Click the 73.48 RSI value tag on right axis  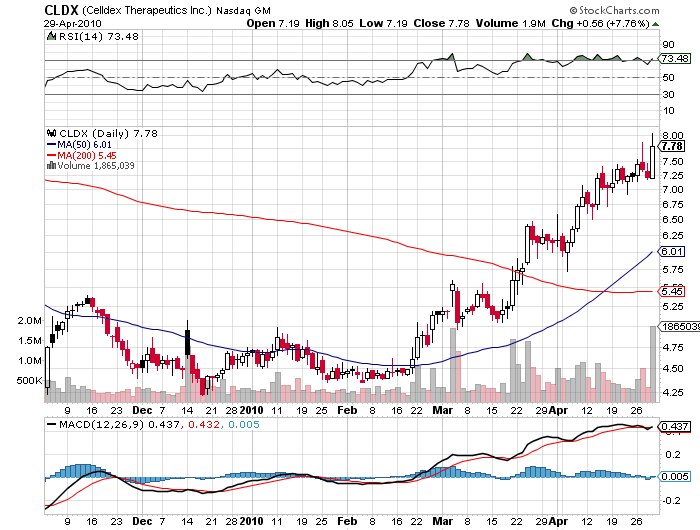(675, 58)
